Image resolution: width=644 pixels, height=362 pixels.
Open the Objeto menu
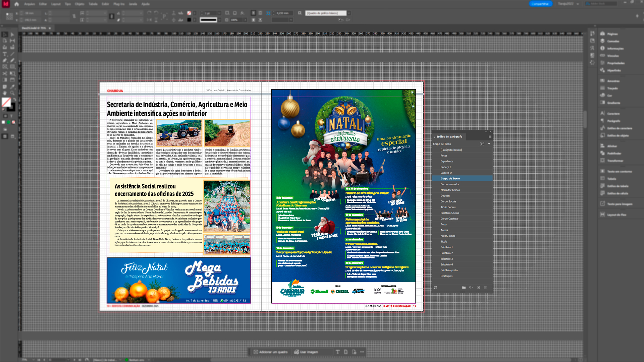coord(79,4)
